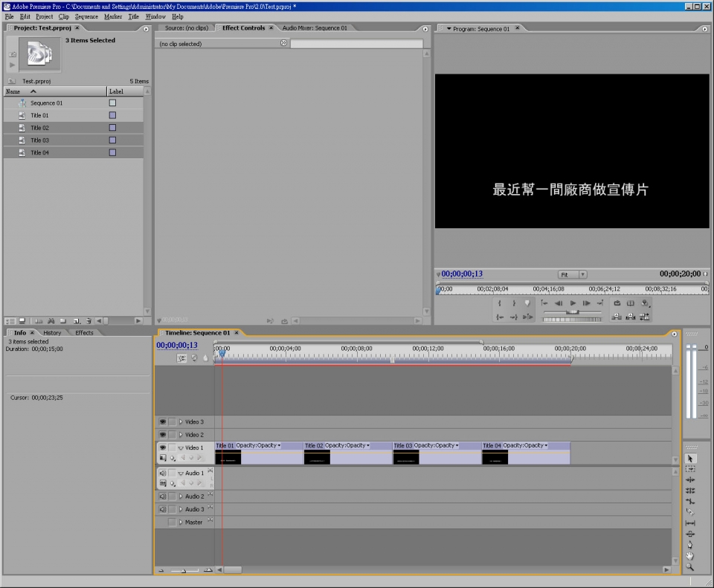Click the Title 04 clip in the timeline

coord(525,453)
